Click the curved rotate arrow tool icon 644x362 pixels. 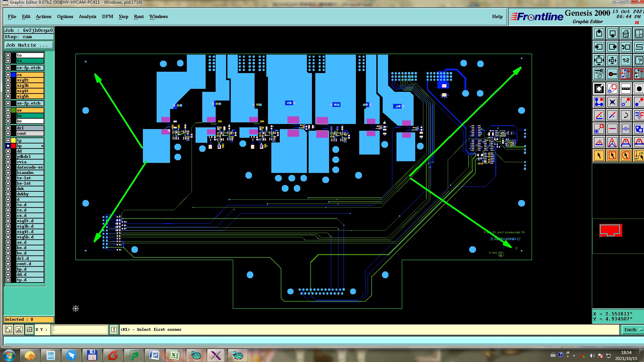pos(626,116)
